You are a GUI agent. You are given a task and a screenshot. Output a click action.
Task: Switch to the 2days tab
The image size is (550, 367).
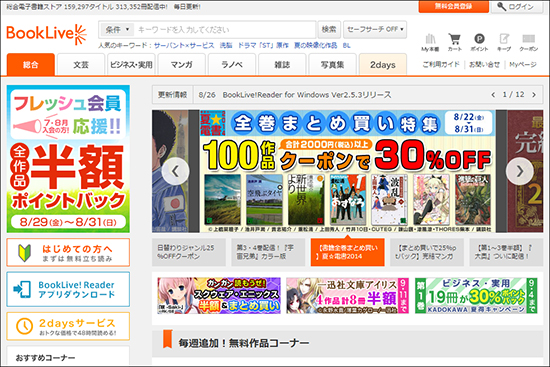coord(383,65)
